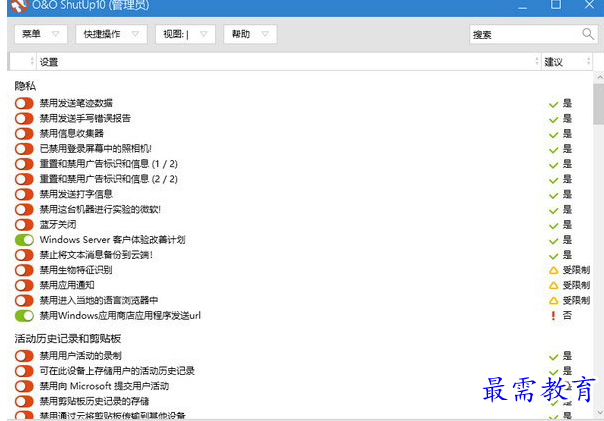This screenshot has height=421, width=604.
Task: Click green check for 禁用发送笔迹数据
Action: pyautogui.click(x=554, y=104)
